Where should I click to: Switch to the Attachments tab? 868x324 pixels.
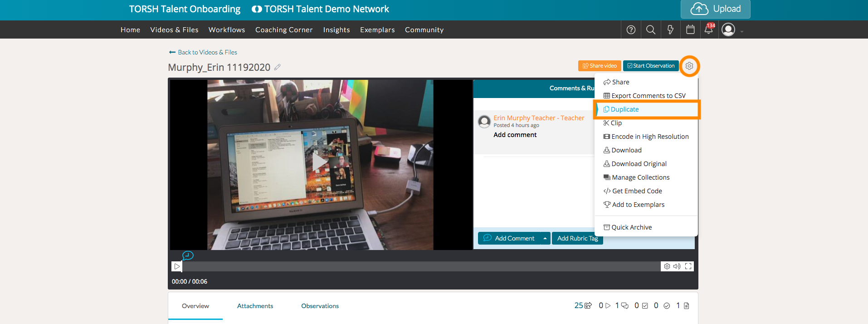pos(255,306)
